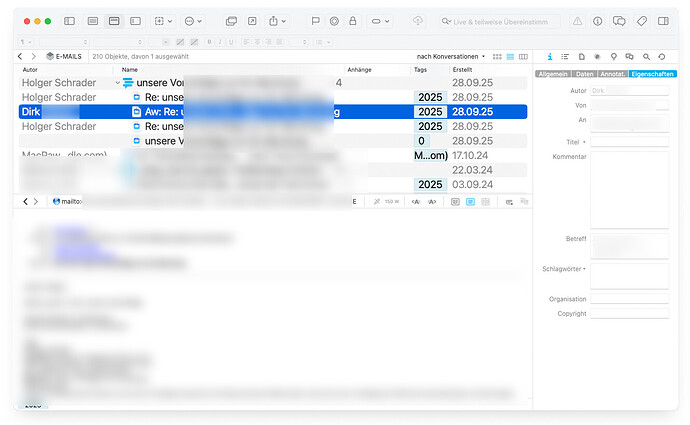Collapse the 'unsere Vor...' conversation thread
The height and width of the screenshot is (425, 690).
(118, 83)
